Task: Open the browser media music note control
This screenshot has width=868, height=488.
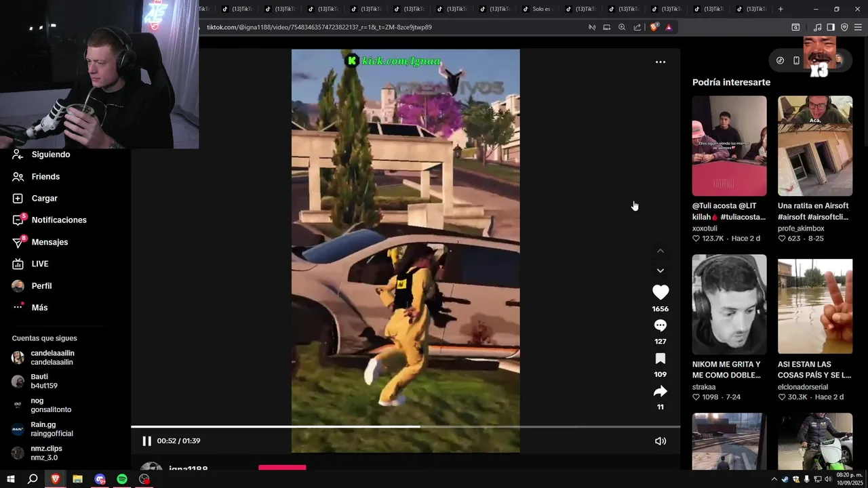Action: coord(817,27)
